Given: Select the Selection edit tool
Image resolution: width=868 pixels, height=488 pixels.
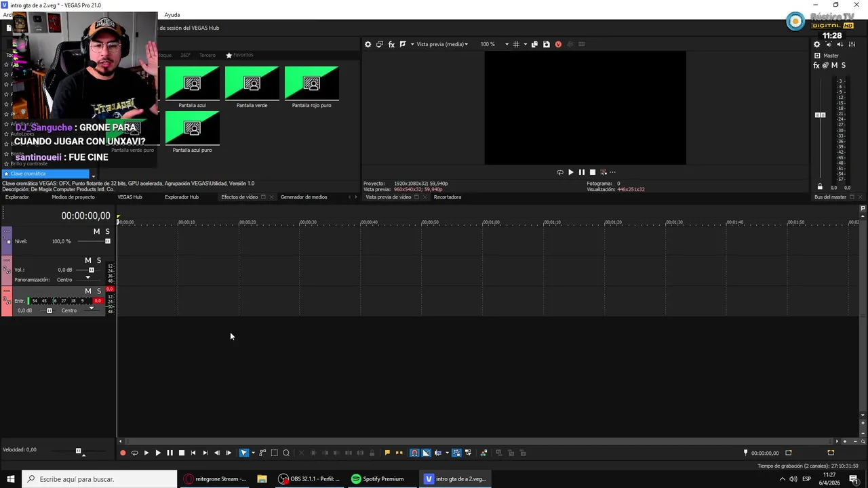Looking at the screenshot, I should coord(274,453).
